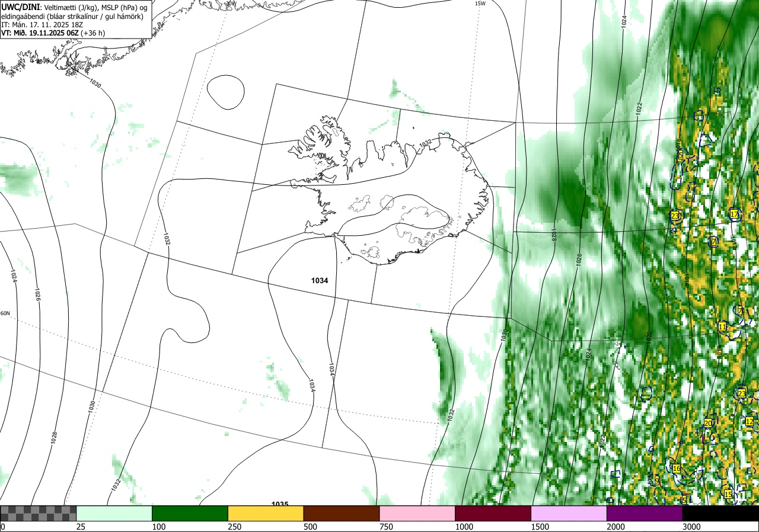This screenshot has width=759, height=532.
Task: Click the 15W longitude label
Action: pos(480,4)
